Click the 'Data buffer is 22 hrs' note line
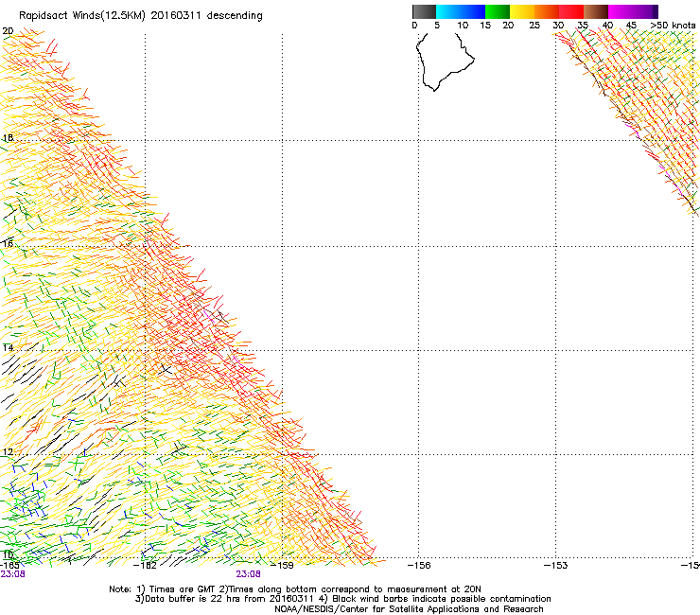Viewport: 700px width, 615px height. [342, 599]
